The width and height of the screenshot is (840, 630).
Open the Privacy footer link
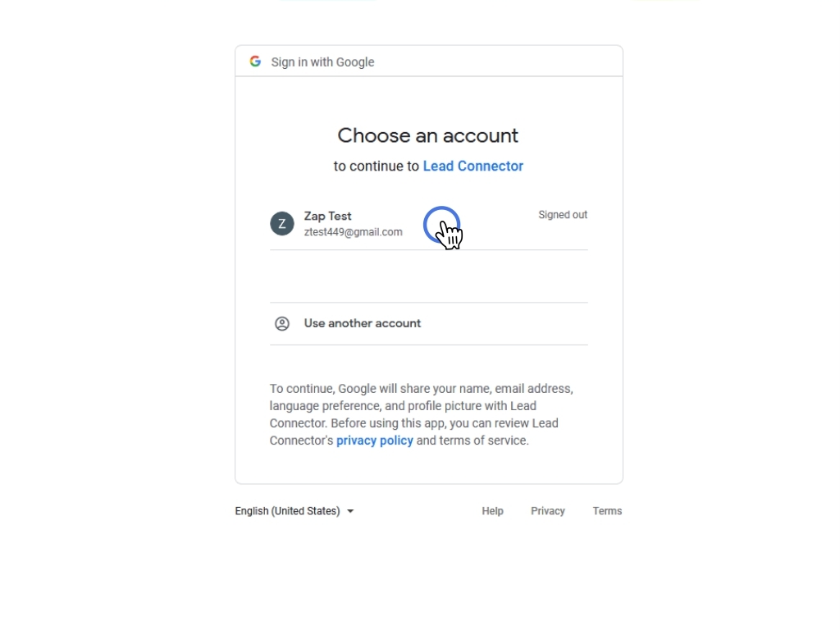[547, 511]
